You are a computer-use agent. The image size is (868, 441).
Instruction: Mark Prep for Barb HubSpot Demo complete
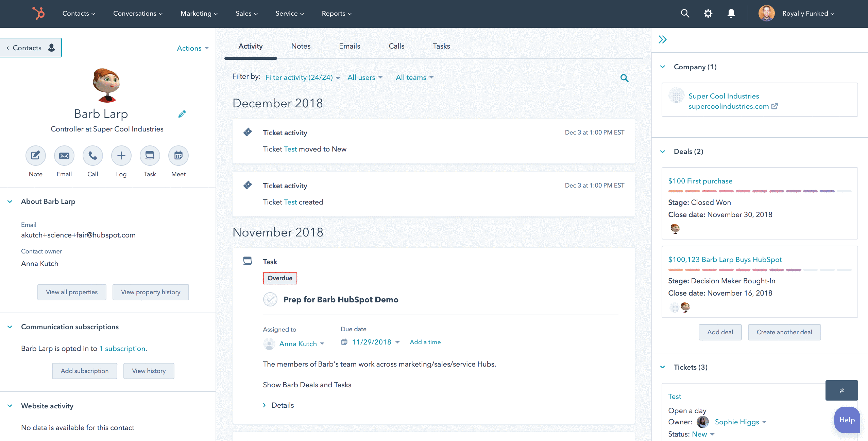(x=270, y=299)
